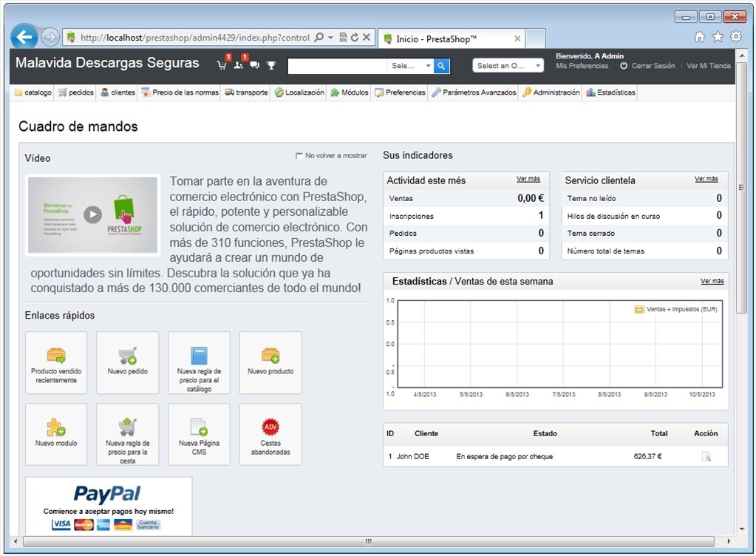This screenshot has width=756, height=556.
Task: Open the messages speech bubble icon
Action: 254,65
